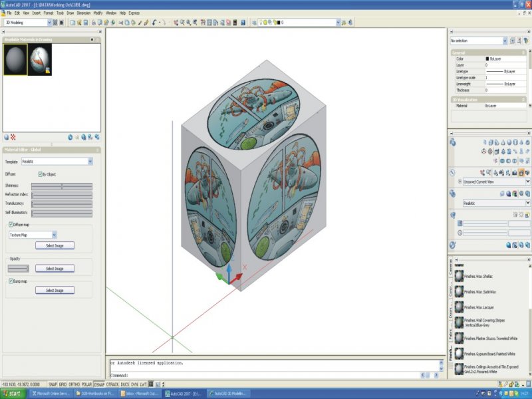532x399 pixels.
Task: Select the Torus solid tool in dashboard
Action: click(527, 142)
